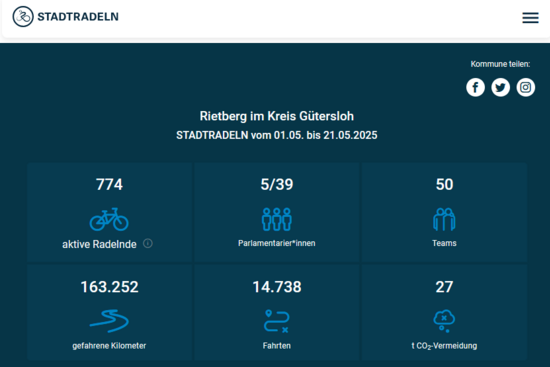Screen dimensions: 550x367
Task: Click the gefahrene Kilometer label
Action: click(x=109, y=346)
